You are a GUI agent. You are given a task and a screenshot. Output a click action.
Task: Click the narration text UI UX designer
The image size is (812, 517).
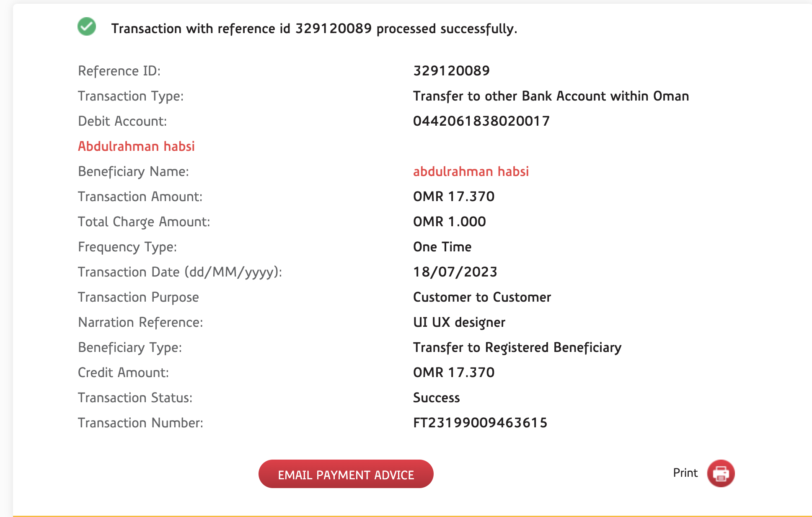tap(459, 322)
